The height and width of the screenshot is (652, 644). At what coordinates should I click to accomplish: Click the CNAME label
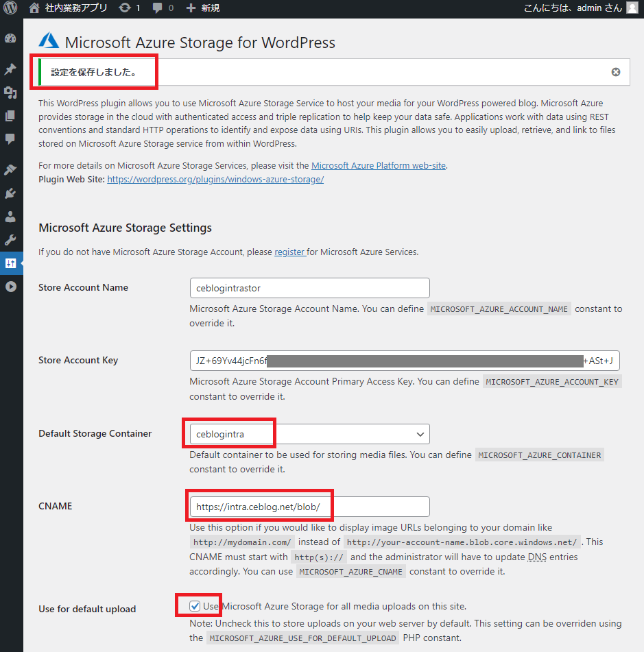click(x=56, y=506)
